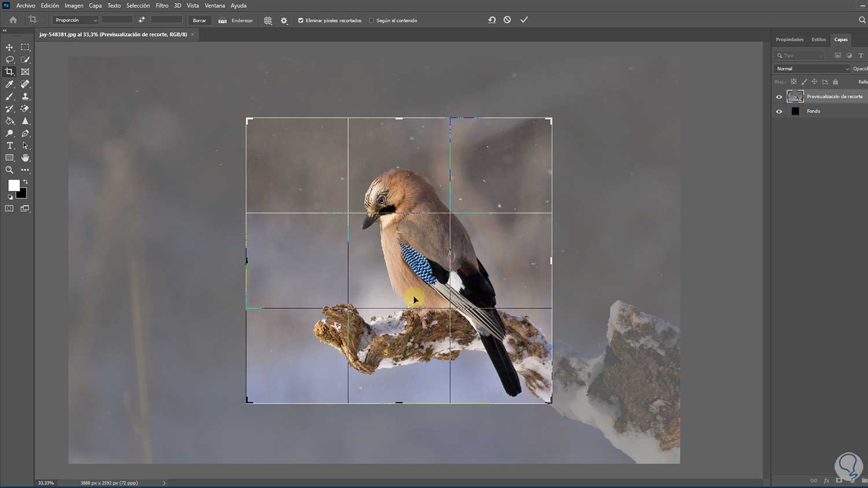
Task: Open the crop overlay options dropdown
Action: 268,20
